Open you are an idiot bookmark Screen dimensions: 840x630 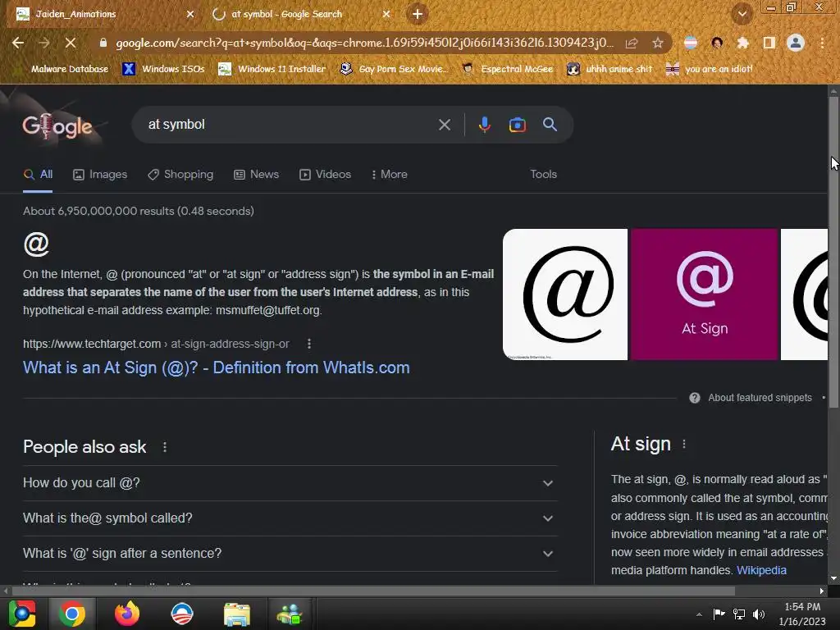709,69
